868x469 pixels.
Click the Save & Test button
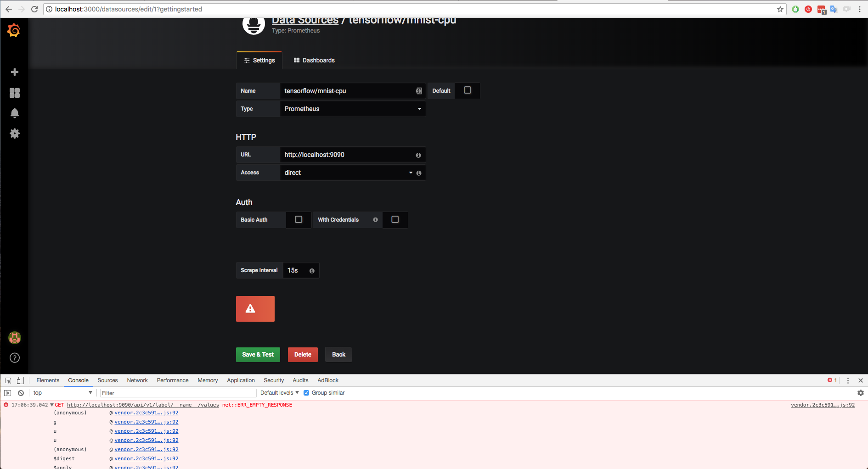click(x=258, y=354)
